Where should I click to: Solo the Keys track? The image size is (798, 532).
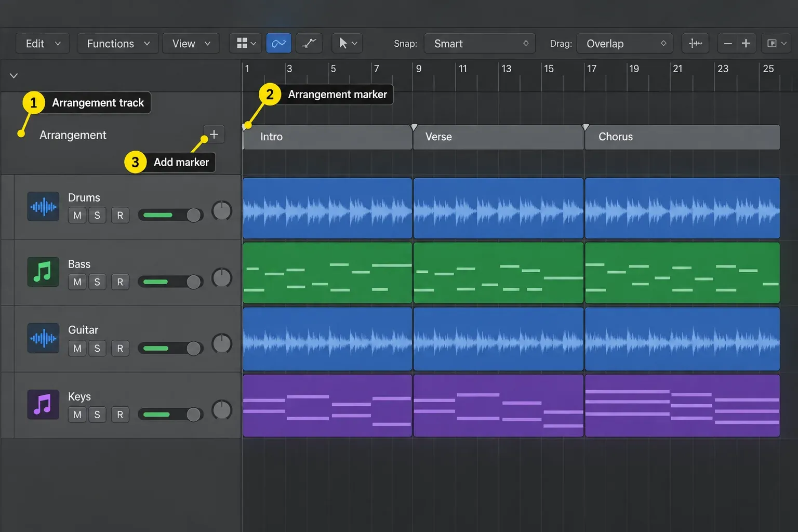click(x=97, y=415)
